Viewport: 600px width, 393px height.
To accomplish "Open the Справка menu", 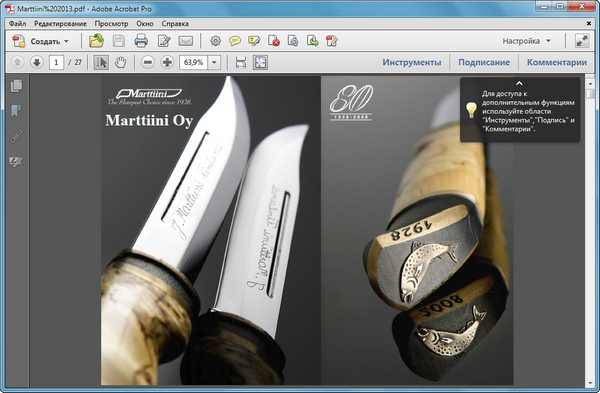I will tap(175, 24).
